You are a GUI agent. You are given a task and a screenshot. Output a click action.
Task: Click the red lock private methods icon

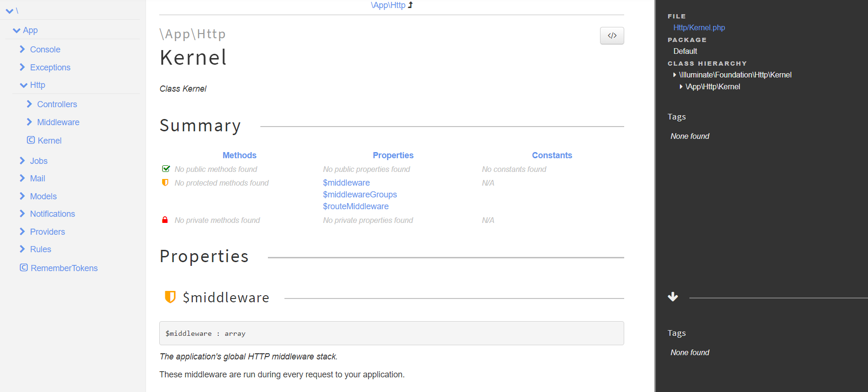165,220
